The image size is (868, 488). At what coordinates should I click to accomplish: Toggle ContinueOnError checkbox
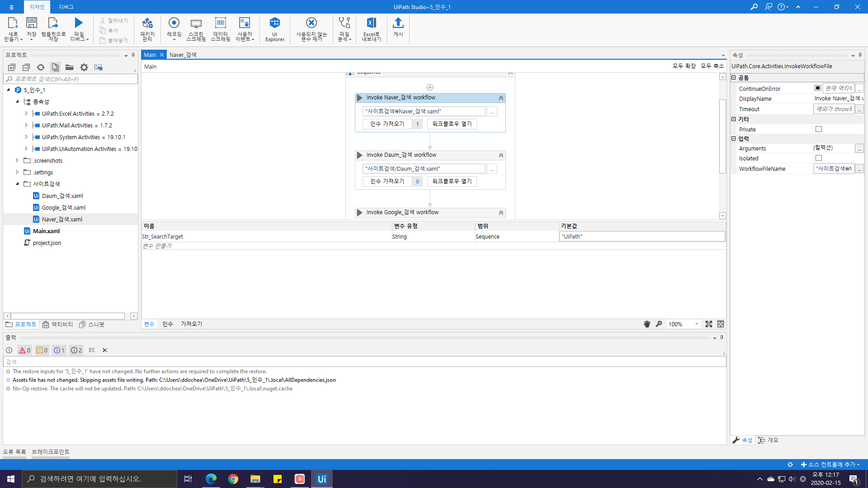click(818, 88)
